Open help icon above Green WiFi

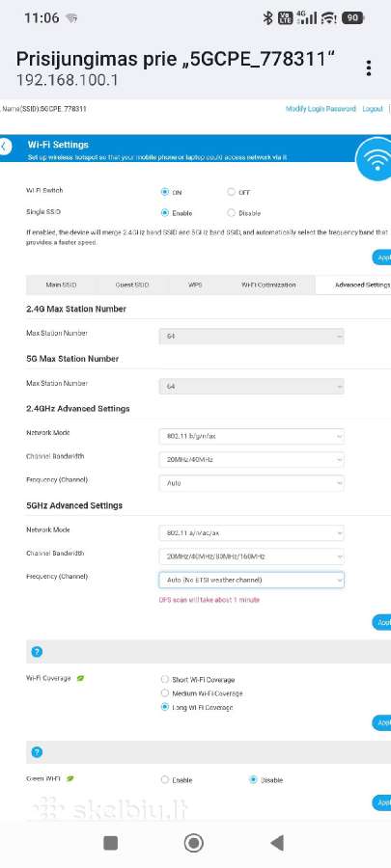coord(37,751)
